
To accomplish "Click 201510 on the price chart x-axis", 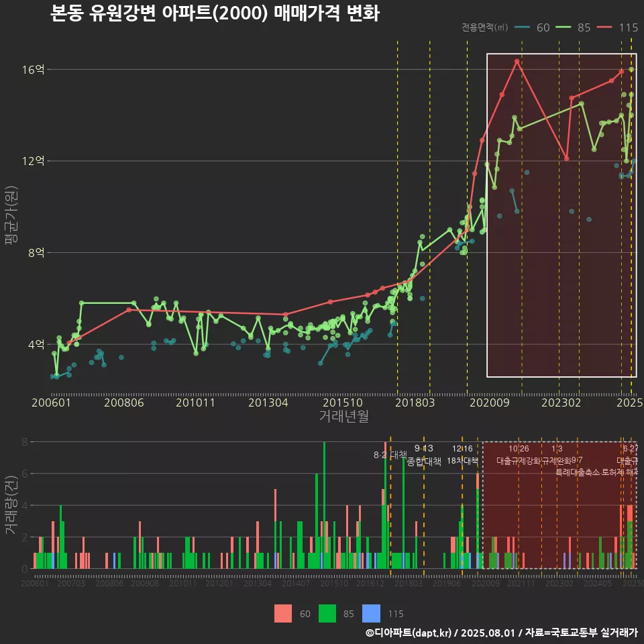I will tap(343, 402).
